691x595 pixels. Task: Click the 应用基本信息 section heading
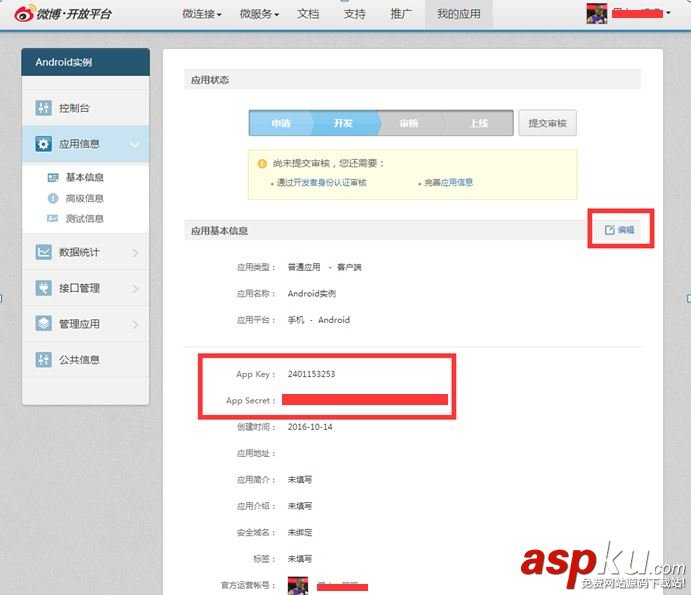(x=219, y=231)
